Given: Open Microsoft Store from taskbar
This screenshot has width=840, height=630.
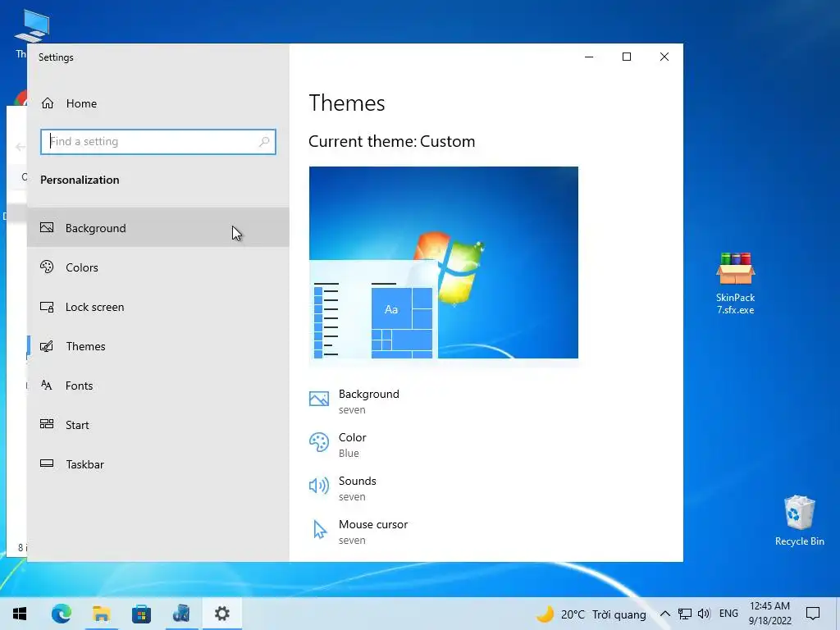Looking at the screenshot, I should coord(141,614).
